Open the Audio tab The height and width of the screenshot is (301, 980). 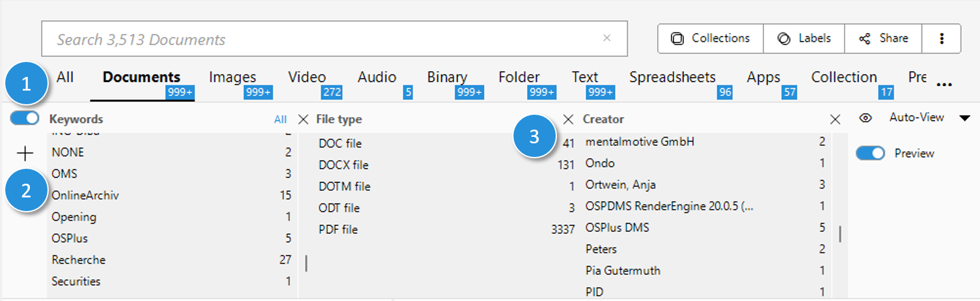point(377,78)
